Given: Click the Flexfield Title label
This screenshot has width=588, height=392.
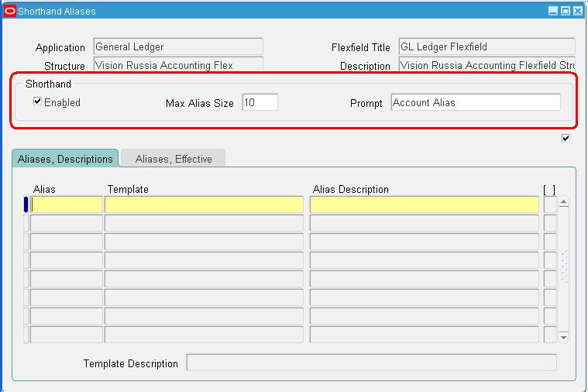Looking at the screenshot, I should 361,47.
